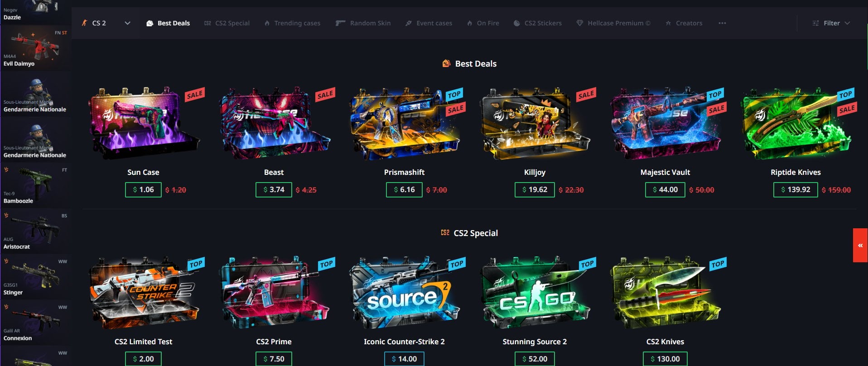Select the M4A4 Evil Daimyo drop
The height and width of the screenshot is (366, 868).
tap(35, 48)
